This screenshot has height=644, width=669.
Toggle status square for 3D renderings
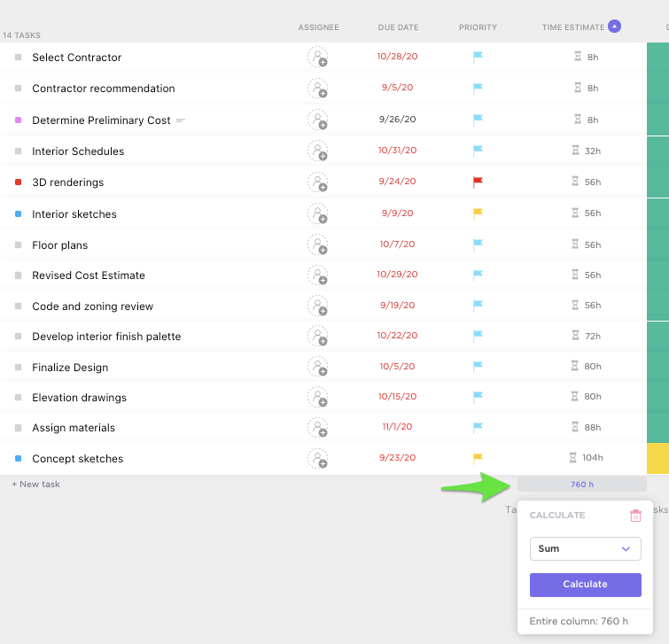tap(19, 182)
